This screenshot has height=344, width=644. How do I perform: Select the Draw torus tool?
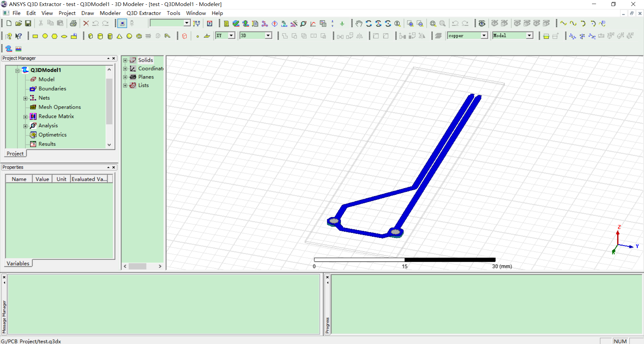tap(139, 36)
